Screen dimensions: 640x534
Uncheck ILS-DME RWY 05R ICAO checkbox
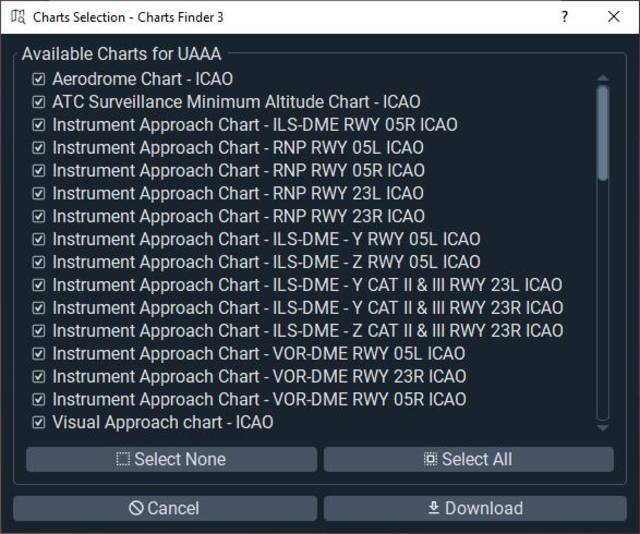[39, 125]
